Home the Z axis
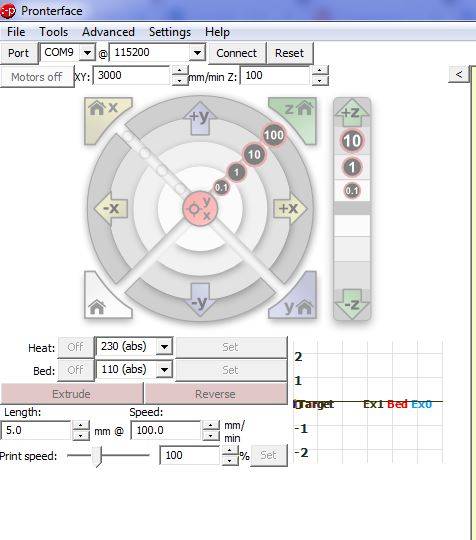The image size is (476, 540). [x=297, y=115]
